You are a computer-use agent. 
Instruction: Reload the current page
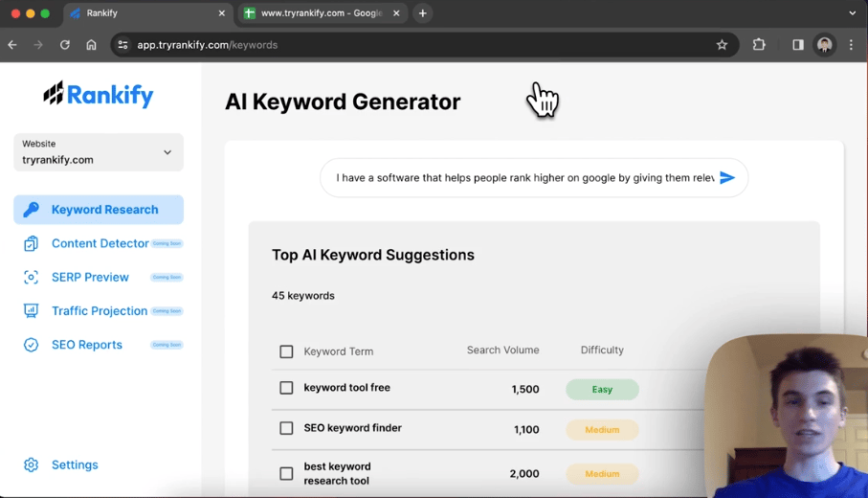(65, 45)
